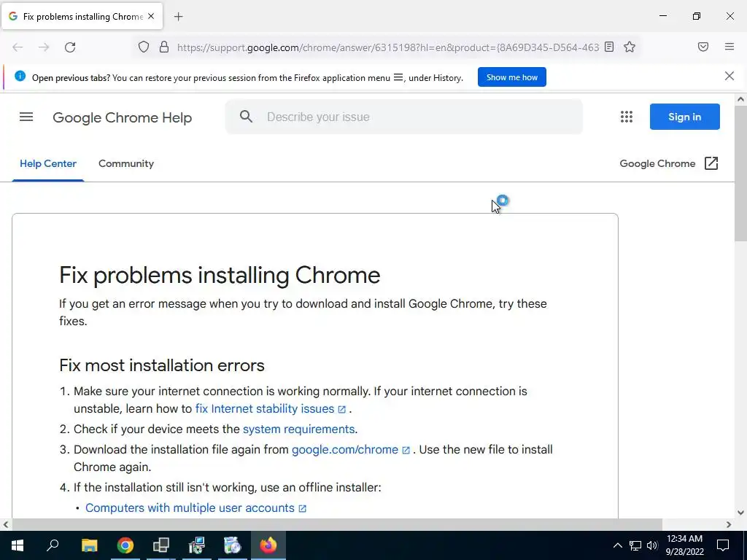Open the Firefox application menu
Screen dimensions: 747x560
click(729, 47)
